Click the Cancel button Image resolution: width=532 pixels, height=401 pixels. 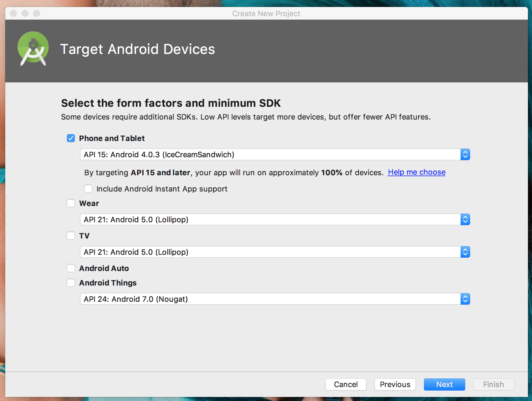tap(346, 384)
